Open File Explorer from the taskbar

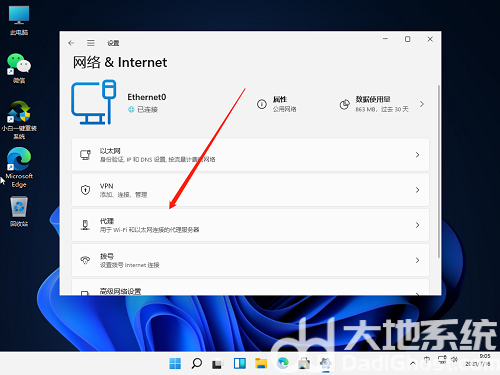pyautogui.click(x=261, y=363)
